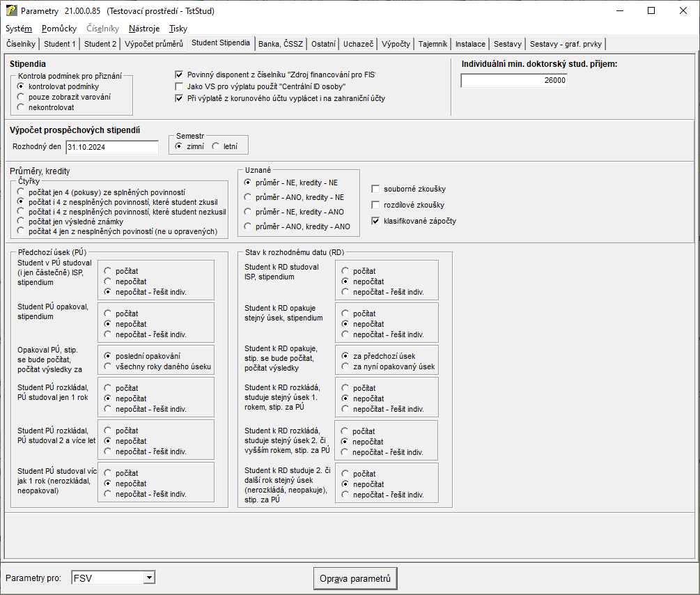Expand the 'Parametry pro' FSV dropdown
The width and height of the screenshot is (700, 595).
coord(148,578)
